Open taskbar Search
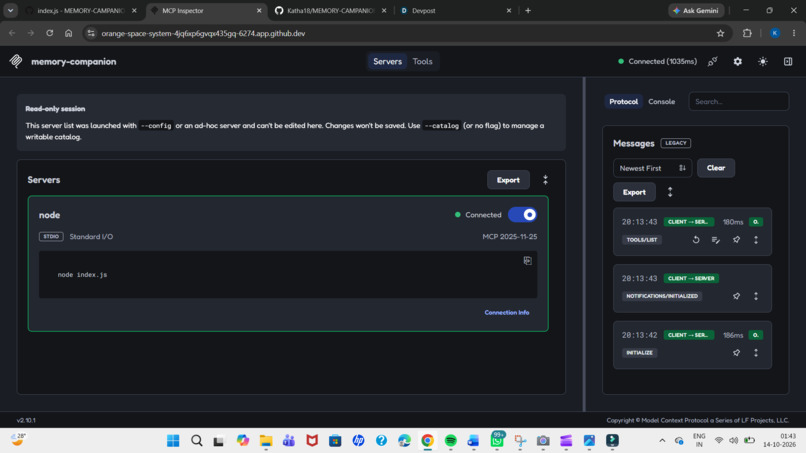 pos(196,441)
